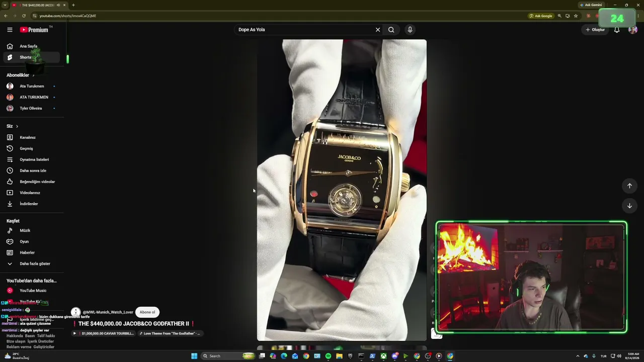Image resolution: width=644 pixels, height=362 pixels.
Task: Open the Windows Start menu
Action: pyautogui.click(x=194, y=356)
